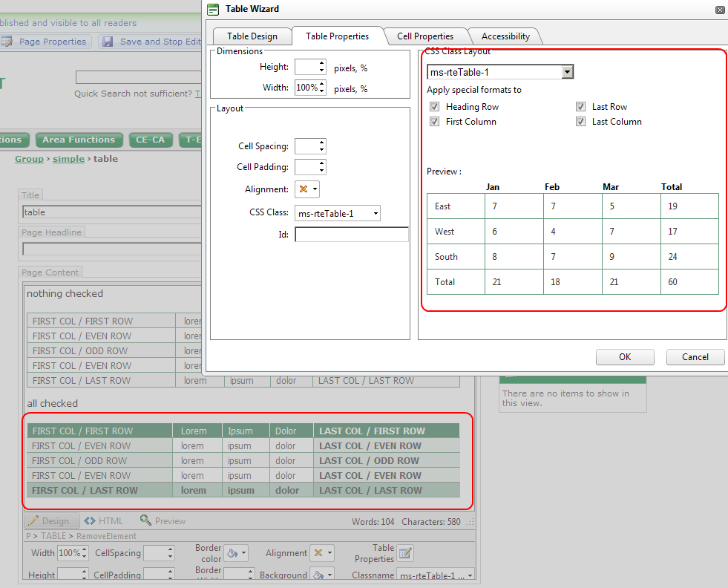This screenshot has width=728, height=588.
Task: Click the Page Properties icon
Action: (7, 42)
